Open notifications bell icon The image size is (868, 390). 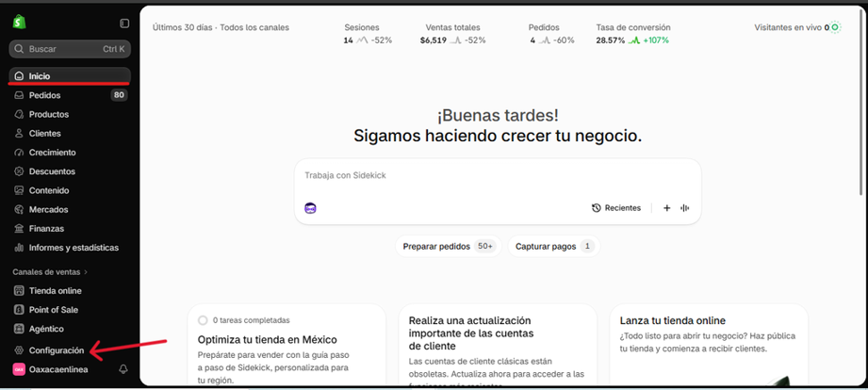[123, 369]
